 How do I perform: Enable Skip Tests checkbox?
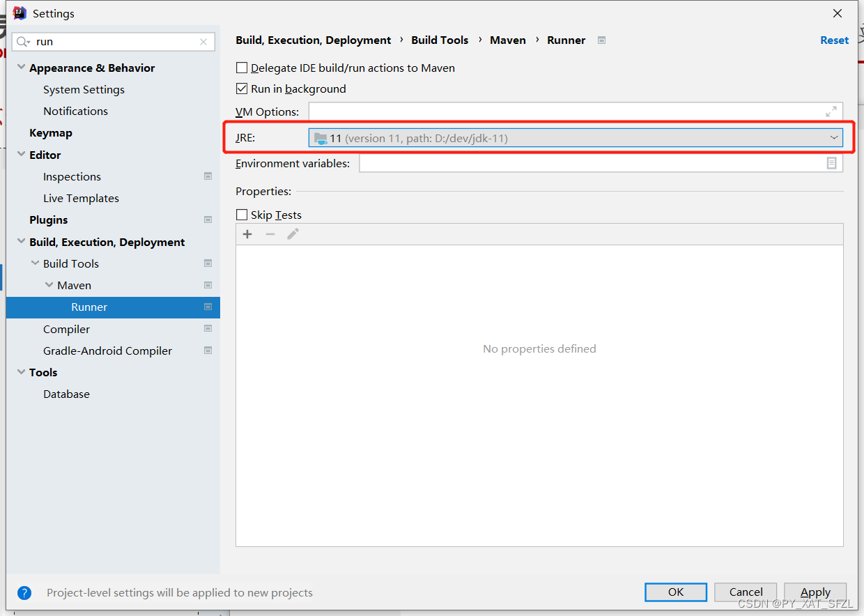(x=242, y=215)
